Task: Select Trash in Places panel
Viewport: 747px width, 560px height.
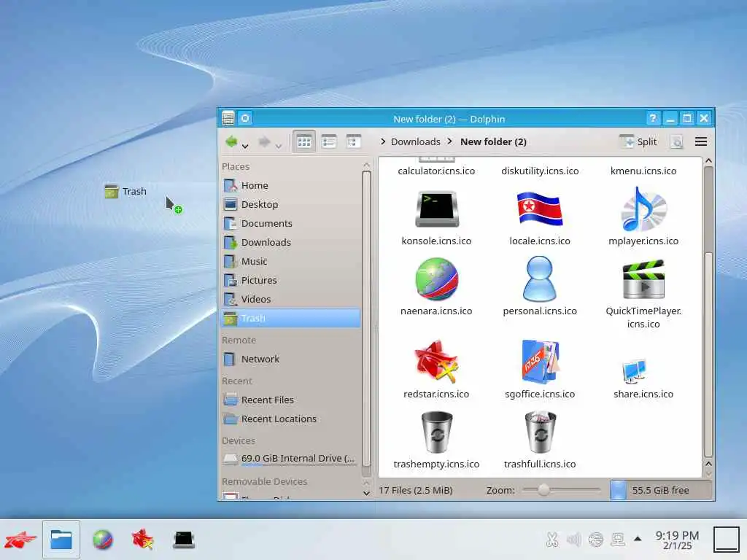Action: click(x=291, y=318)
